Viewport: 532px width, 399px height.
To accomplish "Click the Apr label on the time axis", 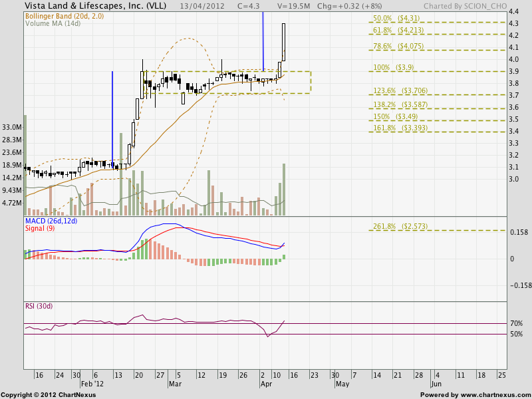I will pos(266,383).
